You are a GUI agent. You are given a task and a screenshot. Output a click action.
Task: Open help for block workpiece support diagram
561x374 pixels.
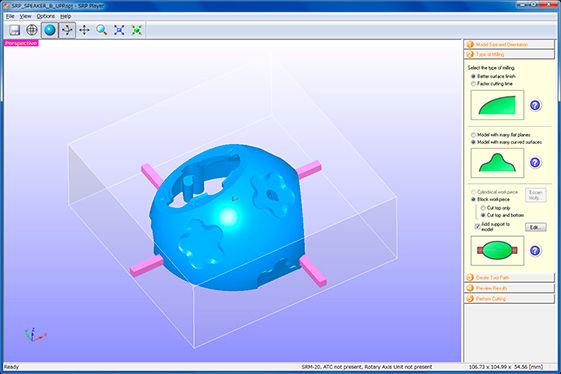pos(535,251)
